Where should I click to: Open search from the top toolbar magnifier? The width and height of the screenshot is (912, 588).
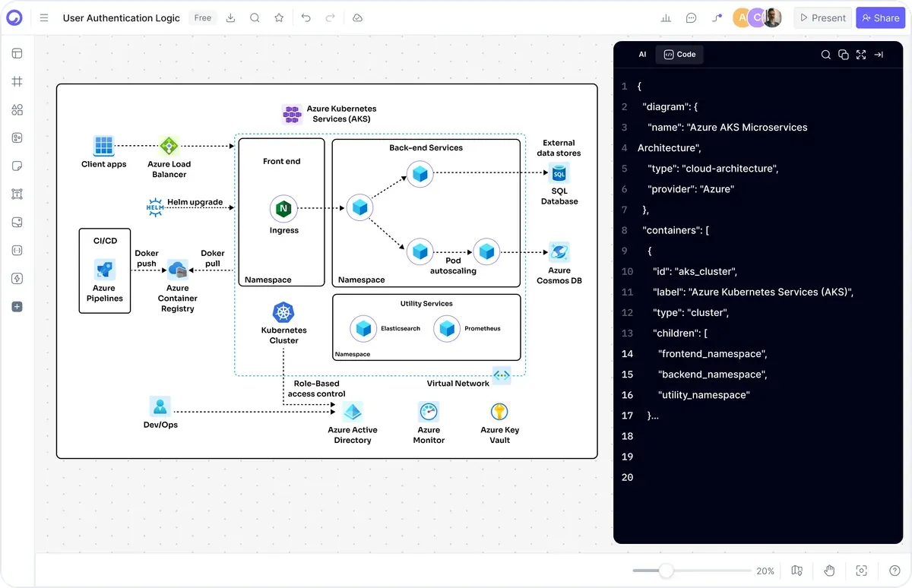click(x=255, y=17)
